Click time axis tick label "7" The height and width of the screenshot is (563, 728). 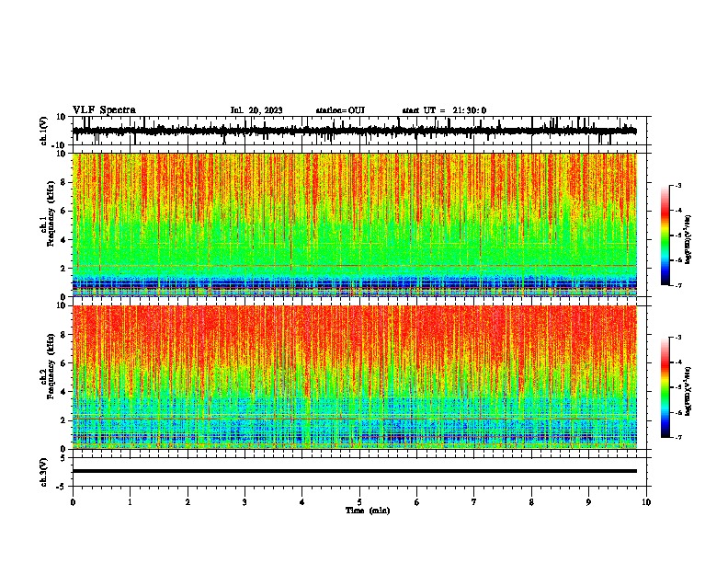[x=474, y=502]
